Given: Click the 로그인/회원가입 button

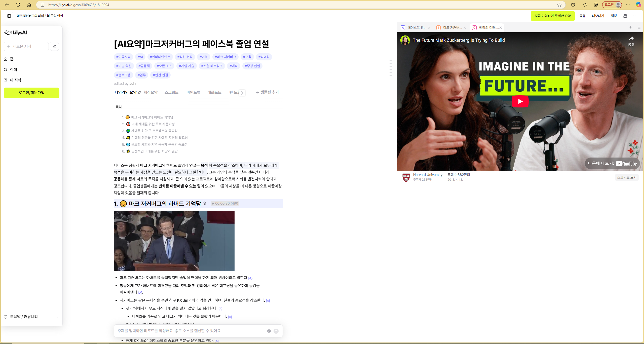Looking at the screenshot, I should coord(31,93).
